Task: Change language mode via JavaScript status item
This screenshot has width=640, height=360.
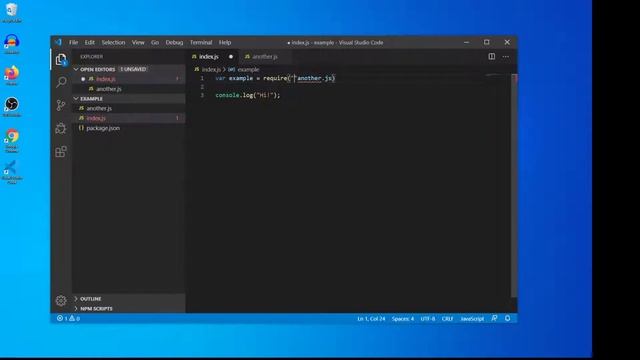Action: pyautogui.click(x=472, y=319)
